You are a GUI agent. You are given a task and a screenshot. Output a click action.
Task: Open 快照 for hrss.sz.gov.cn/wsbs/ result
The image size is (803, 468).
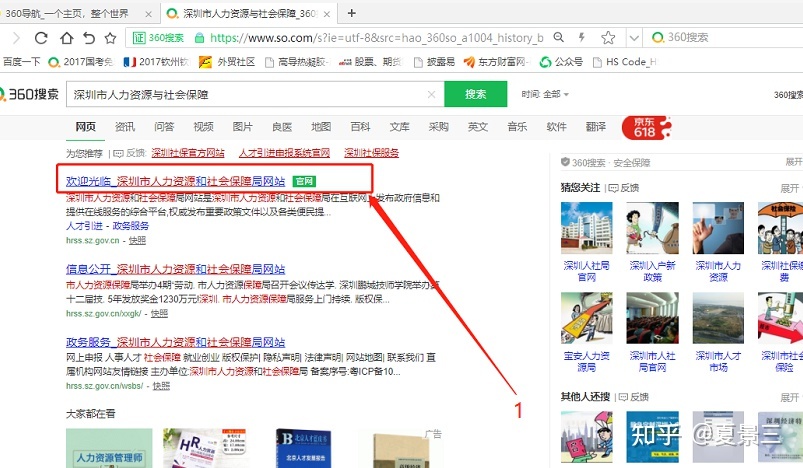[161, 386]
